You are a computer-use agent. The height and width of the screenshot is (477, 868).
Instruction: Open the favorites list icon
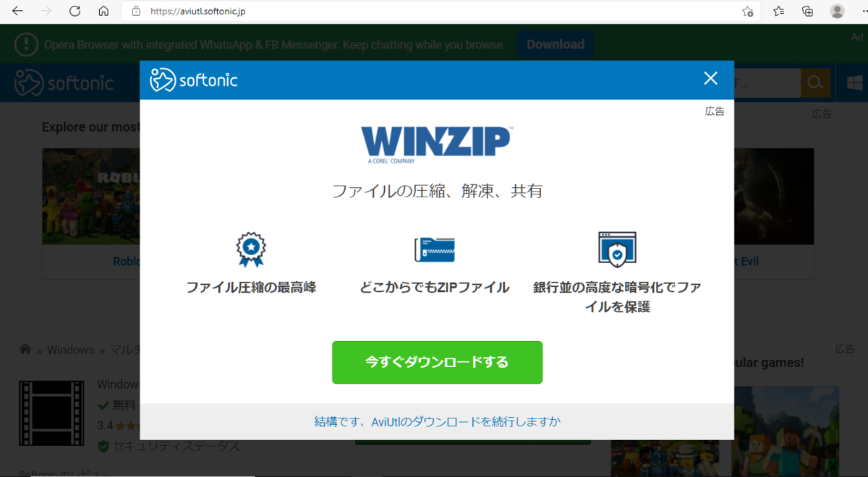[x=778, y=11]
